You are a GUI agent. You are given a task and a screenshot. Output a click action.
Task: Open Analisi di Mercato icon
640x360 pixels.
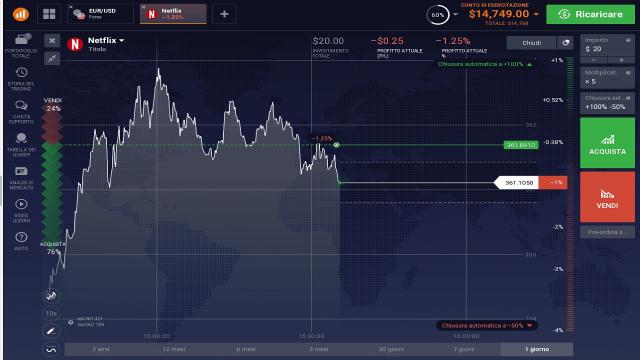[21, 171]
